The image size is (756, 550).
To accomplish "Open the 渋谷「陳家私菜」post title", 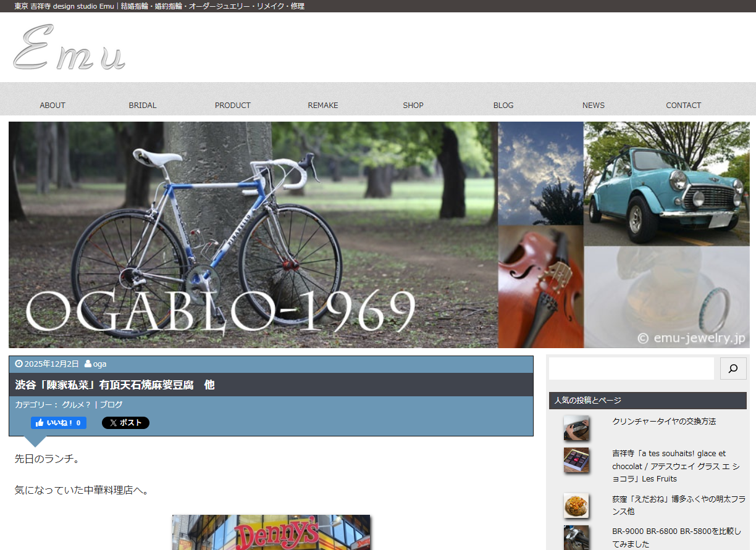I will pos(115,385).
